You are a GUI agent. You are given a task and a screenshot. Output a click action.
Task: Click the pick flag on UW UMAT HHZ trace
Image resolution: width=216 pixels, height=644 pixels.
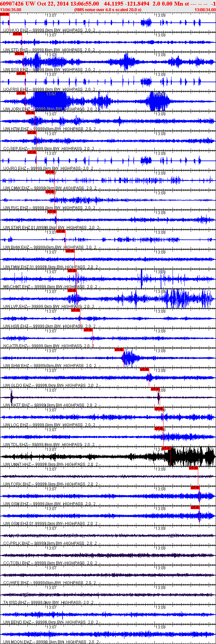click(166, 448)
